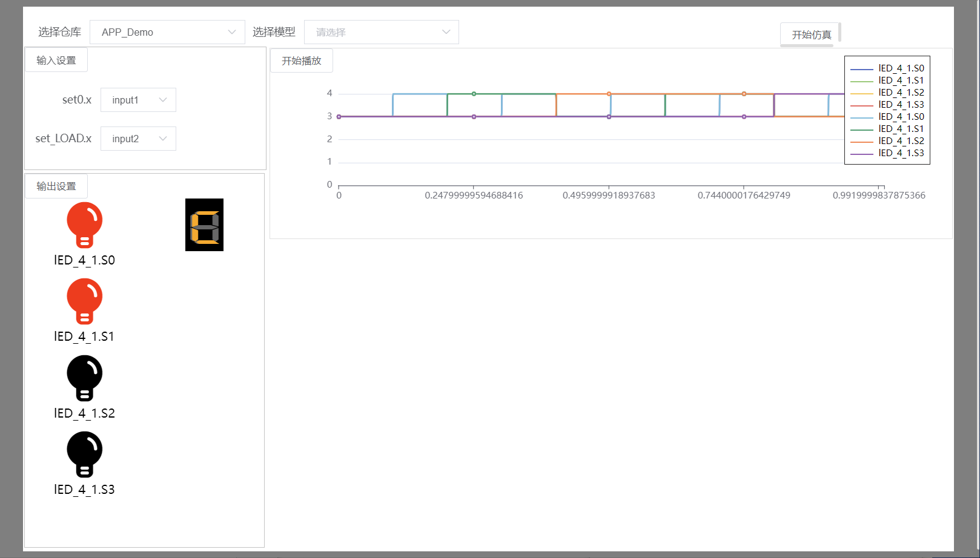Screen dimensions: 980x558
Task: Open the 选择仓库 dropdown showing APP_Demo
Action: tap(167, 32)
